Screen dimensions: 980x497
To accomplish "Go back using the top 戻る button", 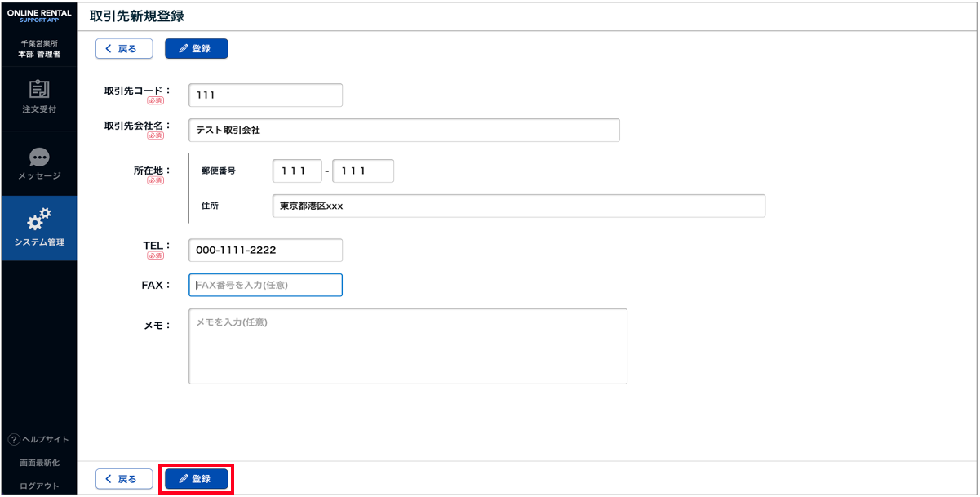I will (x=124, y=49).
